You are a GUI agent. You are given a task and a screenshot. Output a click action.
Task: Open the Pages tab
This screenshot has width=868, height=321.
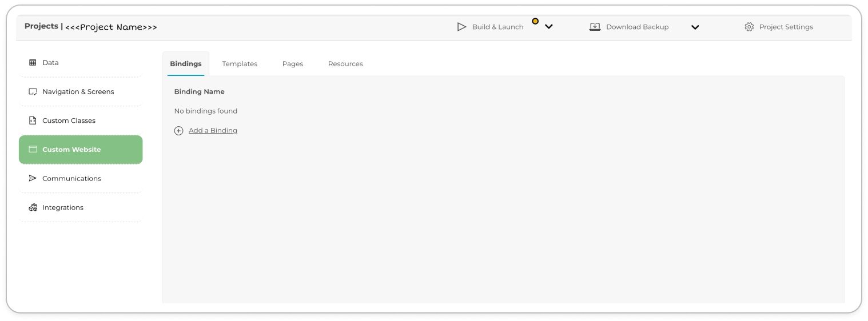pyautogui.click(x=292, y=64)
